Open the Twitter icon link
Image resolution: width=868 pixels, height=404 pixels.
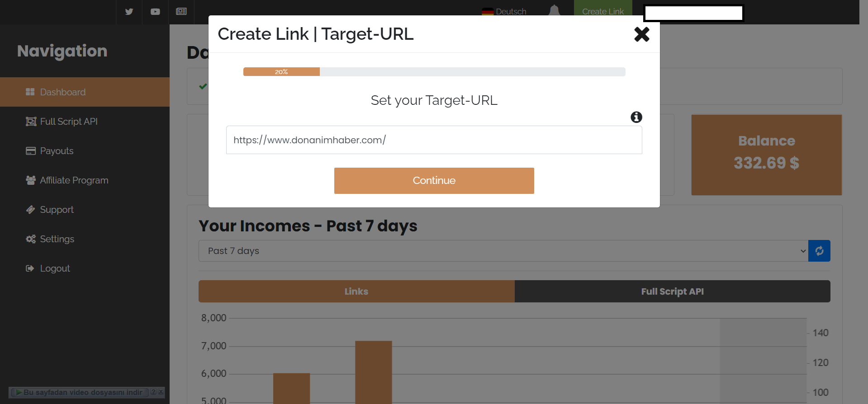129,12
